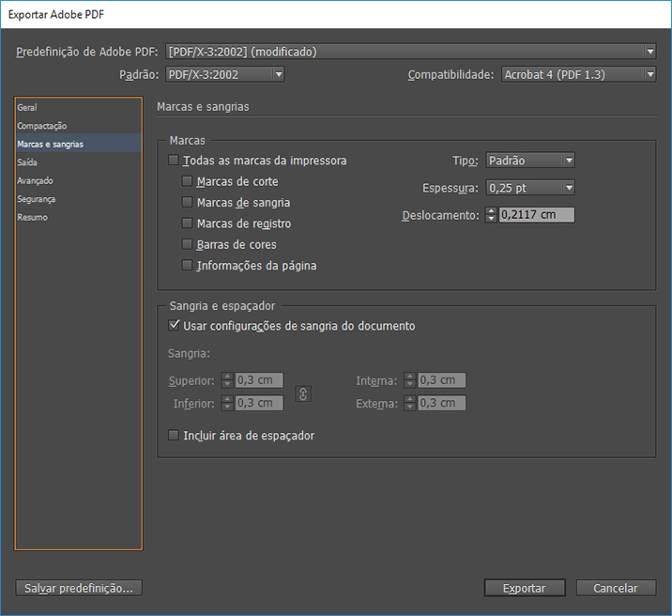Image resolution: width=672 pixels, height=616 pixels.
Task: Enable Todas as marcas da impressora checkbox
Action: tap(173, 161)
